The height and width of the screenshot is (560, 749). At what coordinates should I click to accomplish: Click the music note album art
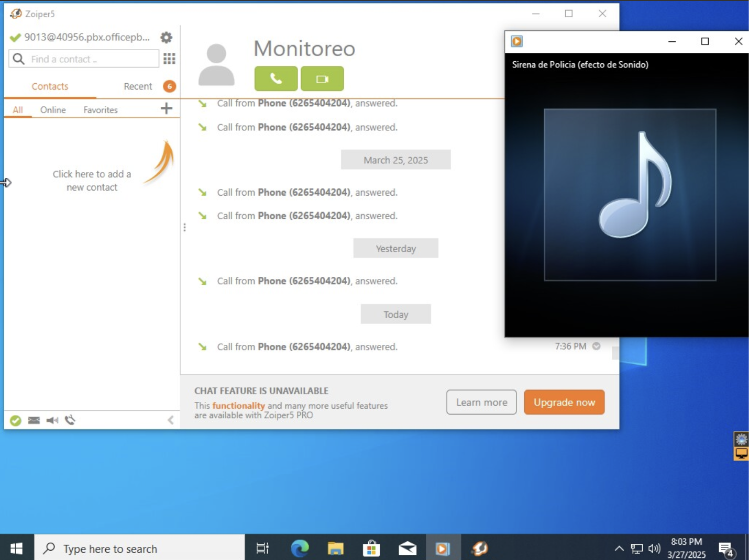pyautogui.click(x=630, y=195)
